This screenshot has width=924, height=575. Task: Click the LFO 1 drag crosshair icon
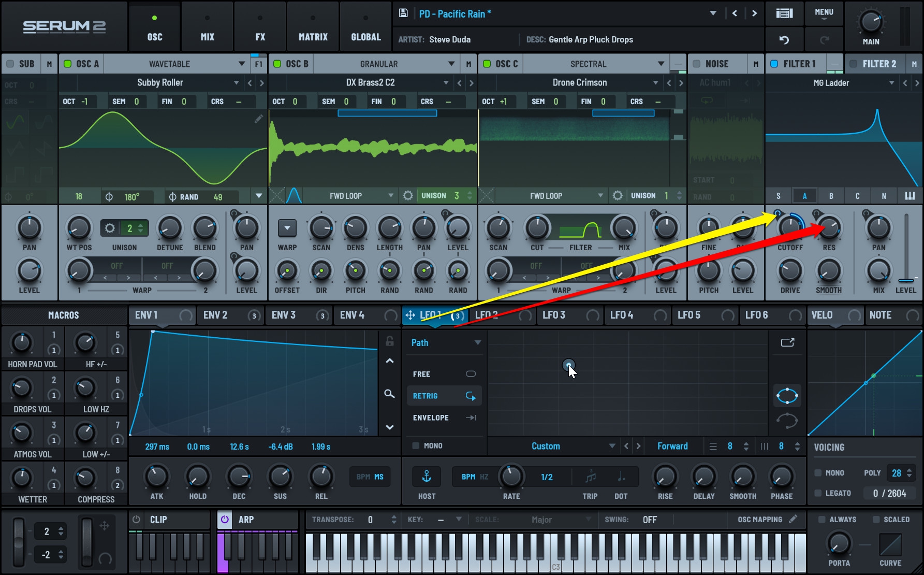pos(410,315)
